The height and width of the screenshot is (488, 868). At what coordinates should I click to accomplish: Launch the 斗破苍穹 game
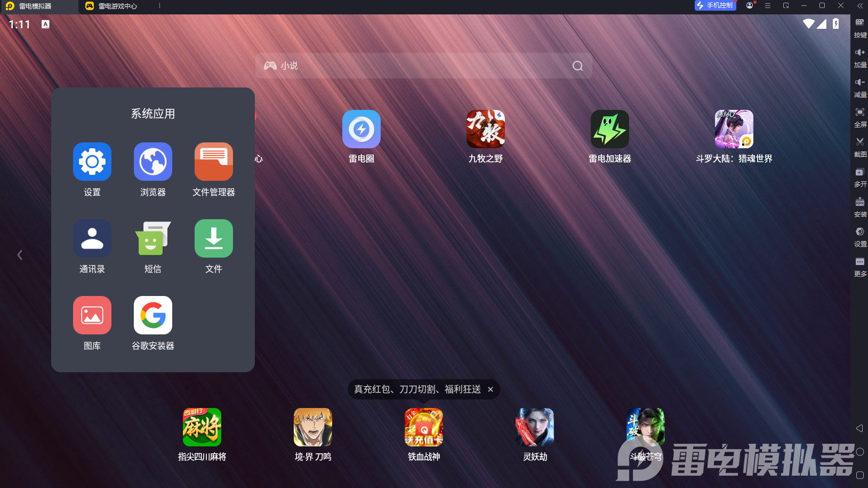point(646,427)
